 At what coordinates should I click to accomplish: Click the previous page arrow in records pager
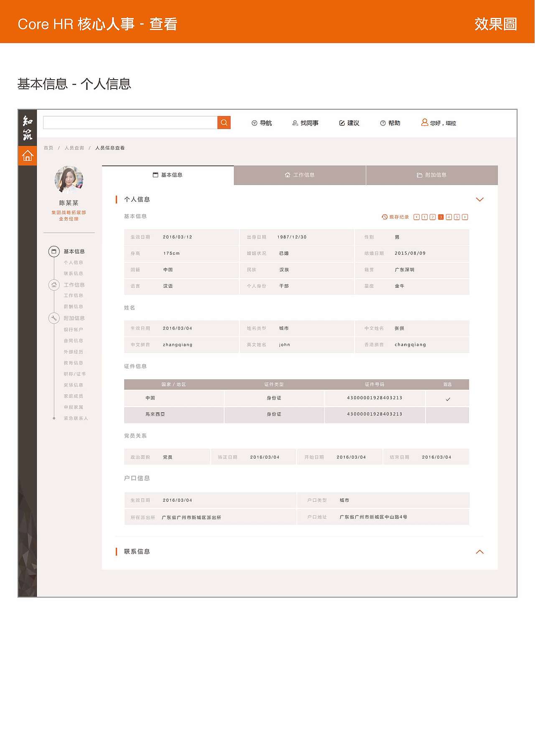(x=417, y=217)
